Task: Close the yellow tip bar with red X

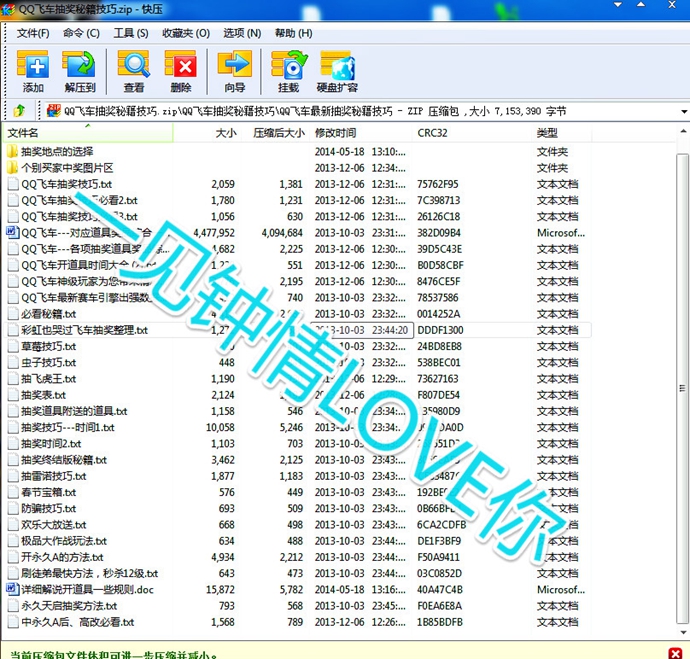Action: [675, 653]
